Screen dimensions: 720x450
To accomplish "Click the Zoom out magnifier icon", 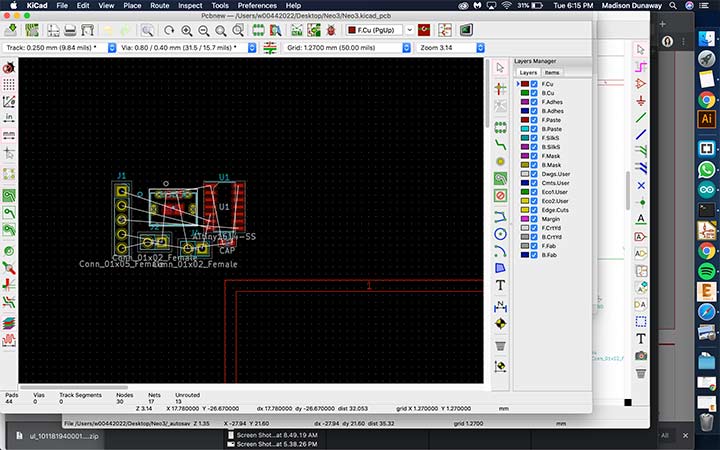I will (x=203, y=30).
